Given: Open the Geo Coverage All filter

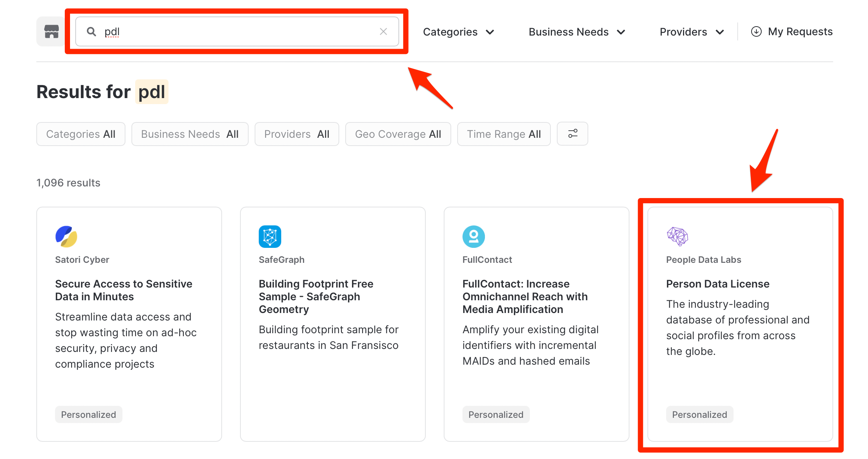Looking at the screenshot, I should 398,134.
